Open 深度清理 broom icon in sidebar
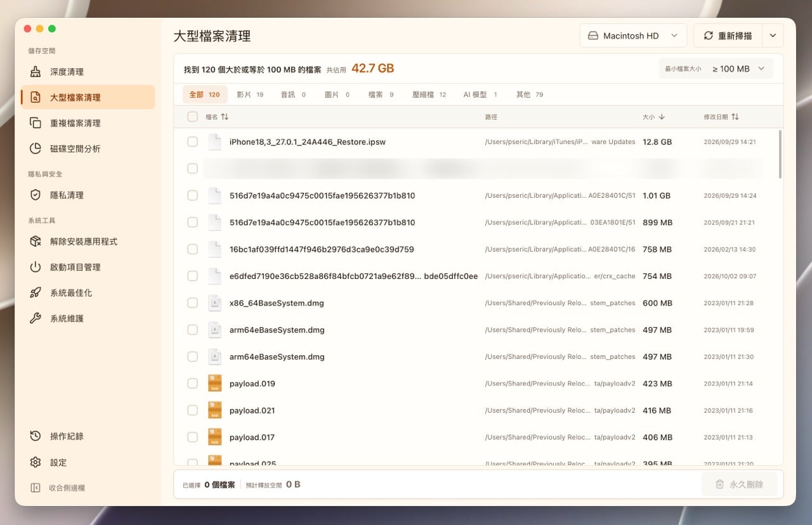The width and height of the screenshot is (812, 525). click(36, 72)
